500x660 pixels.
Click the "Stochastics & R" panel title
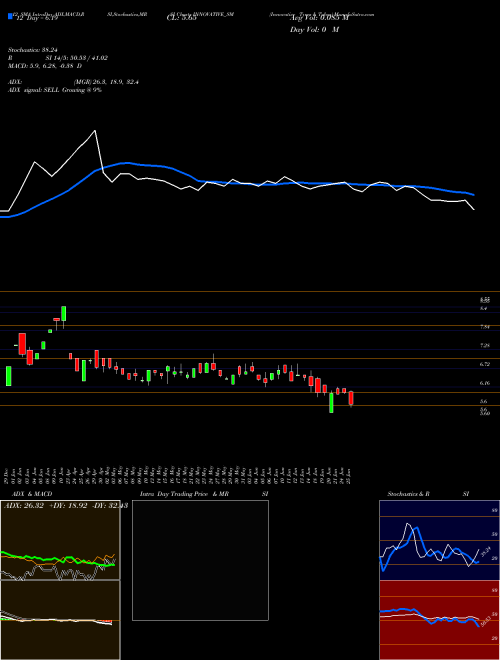409,494
